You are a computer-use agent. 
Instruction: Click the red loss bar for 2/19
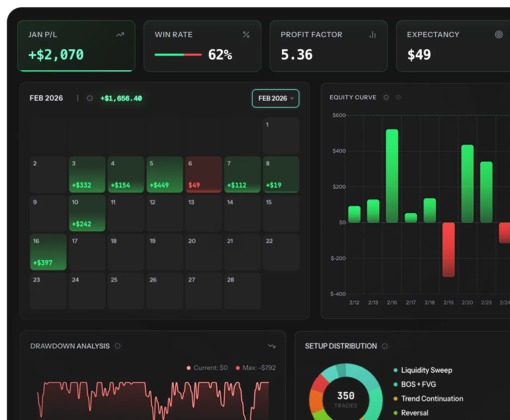pos(448,250)
